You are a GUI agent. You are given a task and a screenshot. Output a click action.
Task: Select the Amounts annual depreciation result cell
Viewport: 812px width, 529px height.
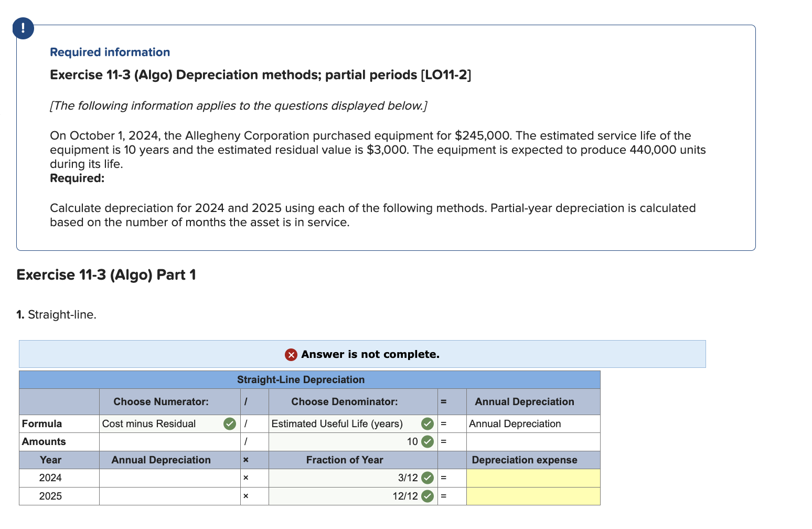click(533, 442)
